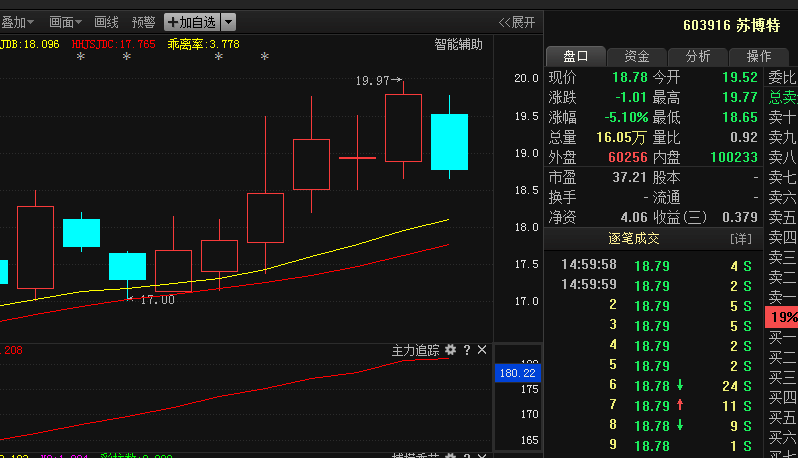The width and height of the screenshot is (798, 458).
Task: Click the 19% highlighted order book cell
Action: (782, 317)
